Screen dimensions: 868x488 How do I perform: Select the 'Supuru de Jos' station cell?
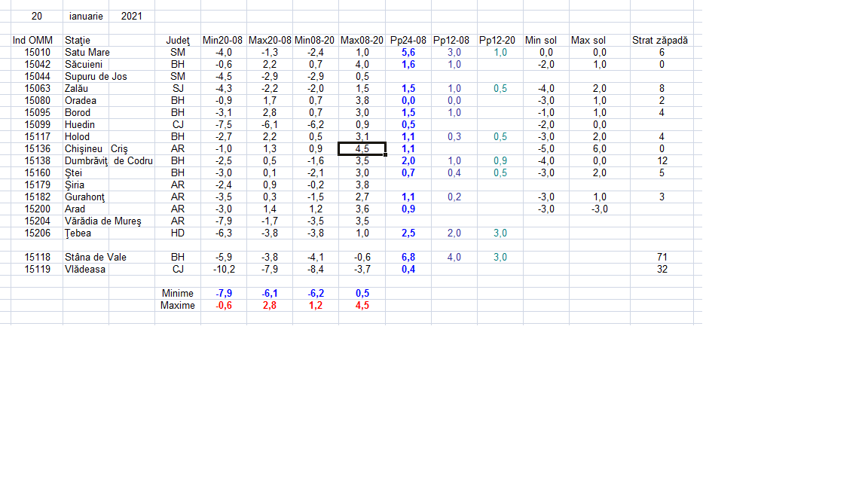point(96,76)
